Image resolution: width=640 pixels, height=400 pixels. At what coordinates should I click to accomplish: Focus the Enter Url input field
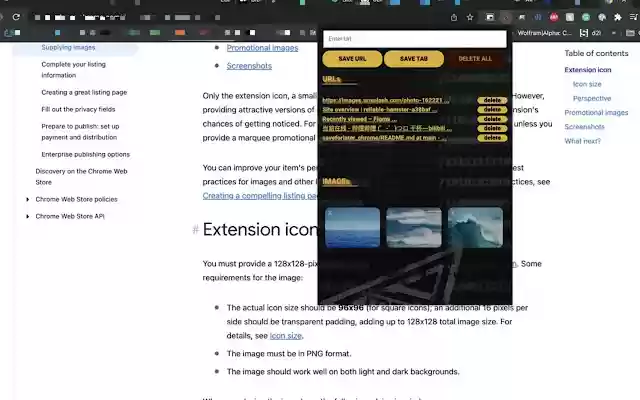click(414, 39)
